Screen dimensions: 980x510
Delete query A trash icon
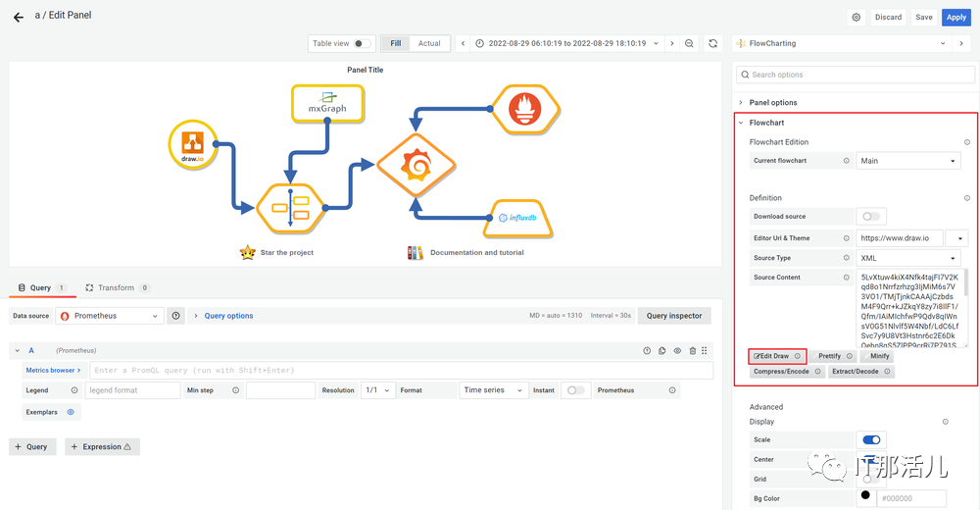click(x=693, y=351)
